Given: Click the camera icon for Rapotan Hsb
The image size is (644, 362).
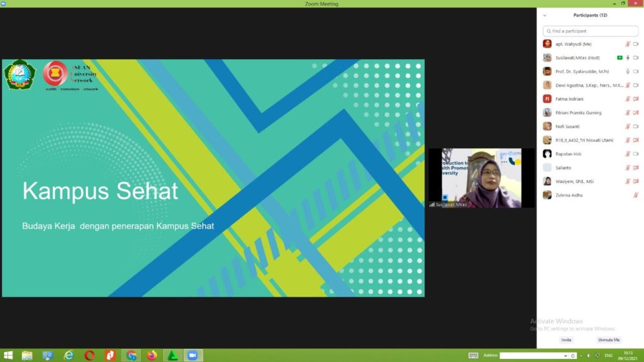Looking at the screenshot, I should click(636, 154).
